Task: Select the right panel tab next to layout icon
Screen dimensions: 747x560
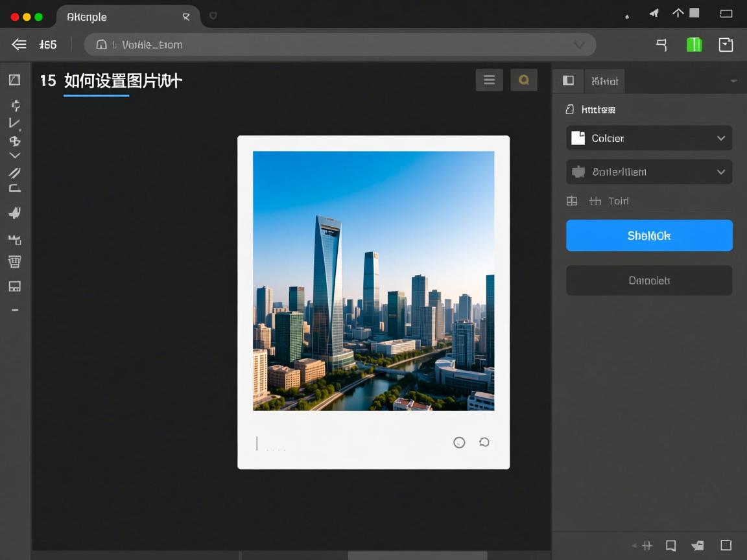Action: click(604, 81)
